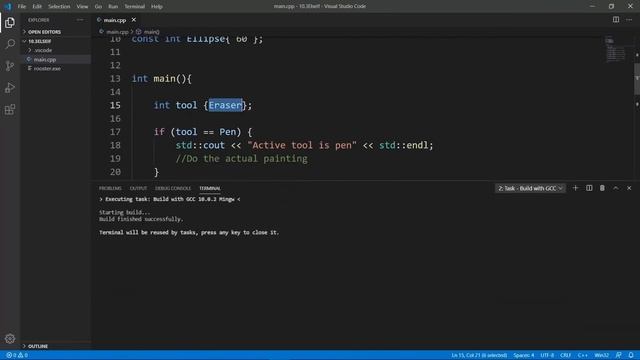
Task: Open the View menu
Action: [x=82, y=7]
